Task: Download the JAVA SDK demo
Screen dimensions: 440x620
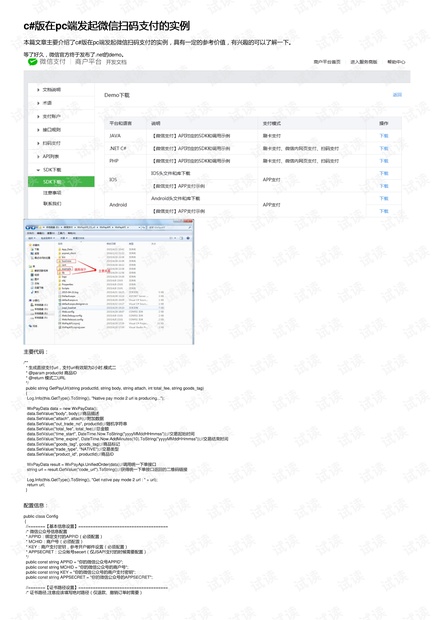Action: [x=384, y=136]
